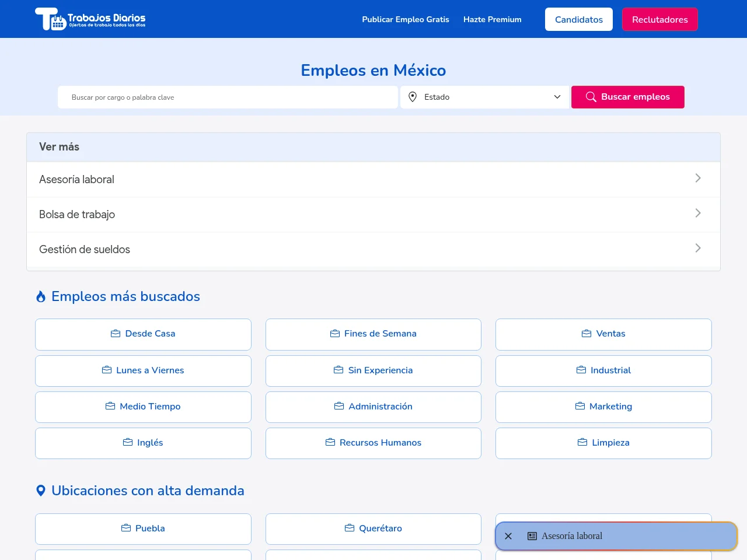Click the location pin icon beside Estado
747x560 pixels.
pos(413,97)
